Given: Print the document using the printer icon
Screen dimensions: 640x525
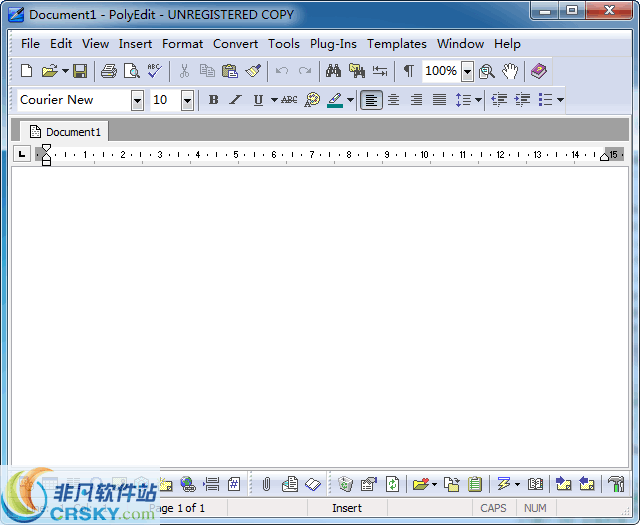Looking at the screenshot, I should coord(109,71).
